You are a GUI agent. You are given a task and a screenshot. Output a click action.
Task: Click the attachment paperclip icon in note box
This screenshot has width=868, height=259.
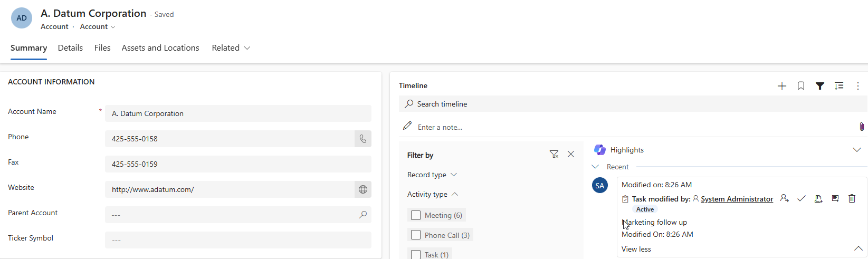pos(862,127)
